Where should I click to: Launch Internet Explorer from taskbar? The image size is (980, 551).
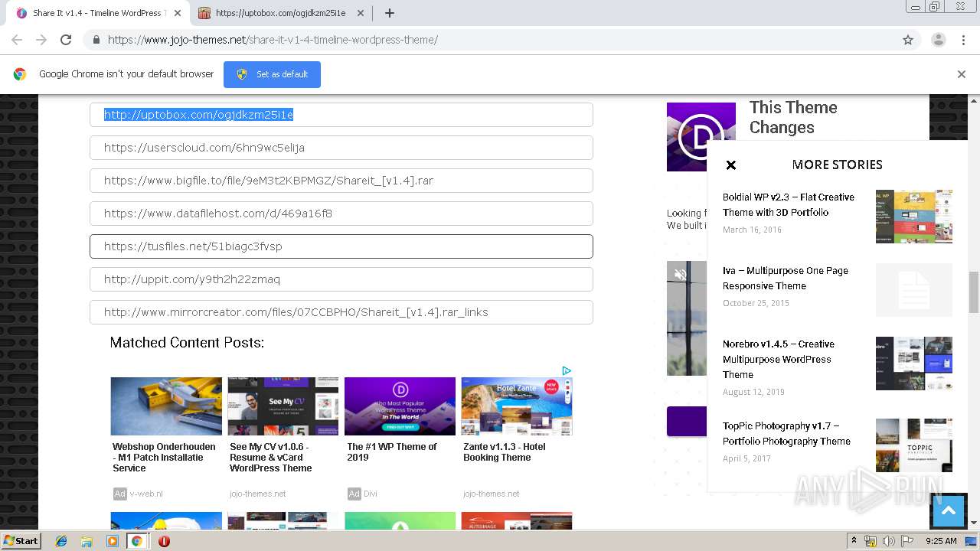coord(61,541)
